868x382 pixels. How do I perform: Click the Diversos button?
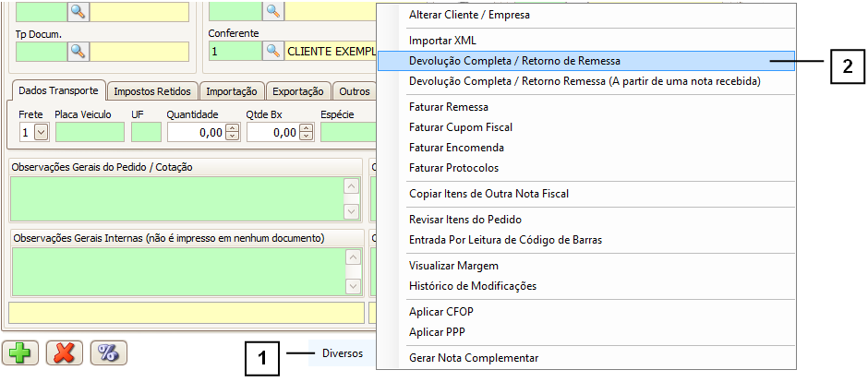[342, 353]
